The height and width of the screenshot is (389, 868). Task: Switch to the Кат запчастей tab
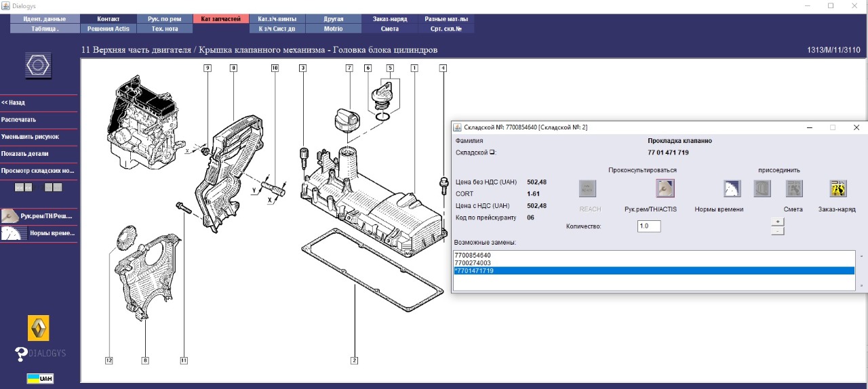coord(220,19)
